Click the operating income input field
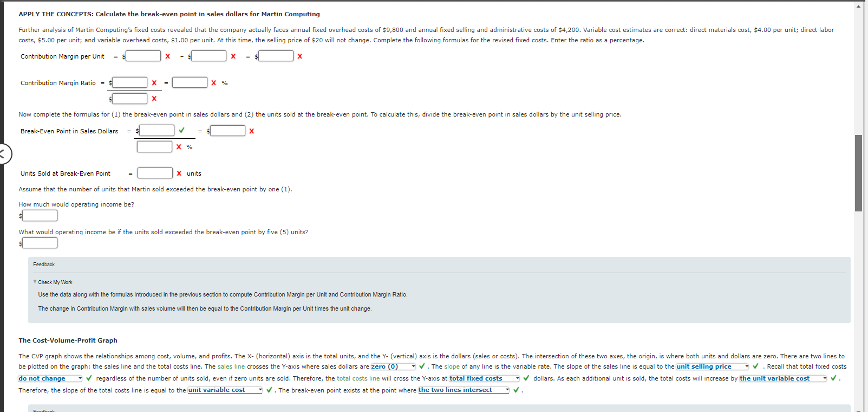The width and height of the screenshot is (868, 412). click(39, 215)
